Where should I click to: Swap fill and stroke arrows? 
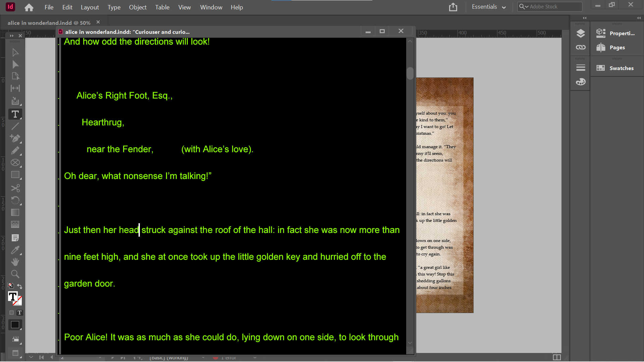[x=20, y=286]
